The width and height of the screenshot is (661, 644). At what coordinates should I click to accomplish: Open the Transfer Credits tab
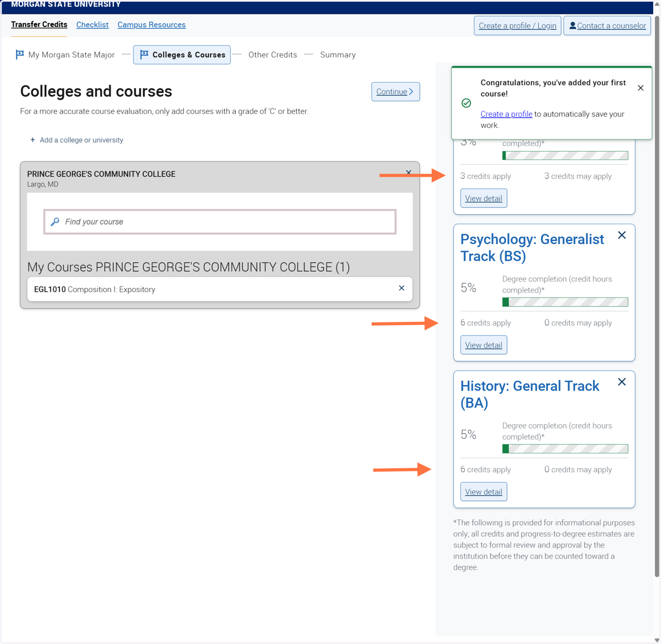[39, 25]
